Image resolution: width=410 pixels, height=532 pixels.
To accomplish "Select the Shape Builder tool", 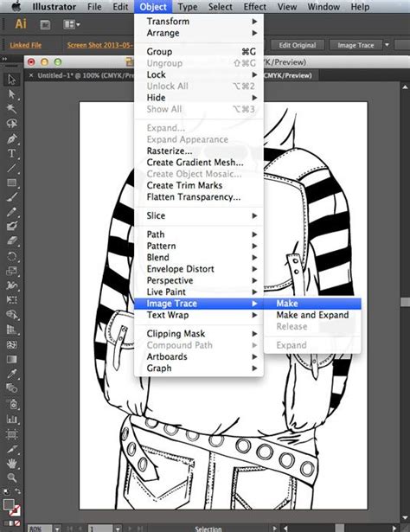I will 11,315.
